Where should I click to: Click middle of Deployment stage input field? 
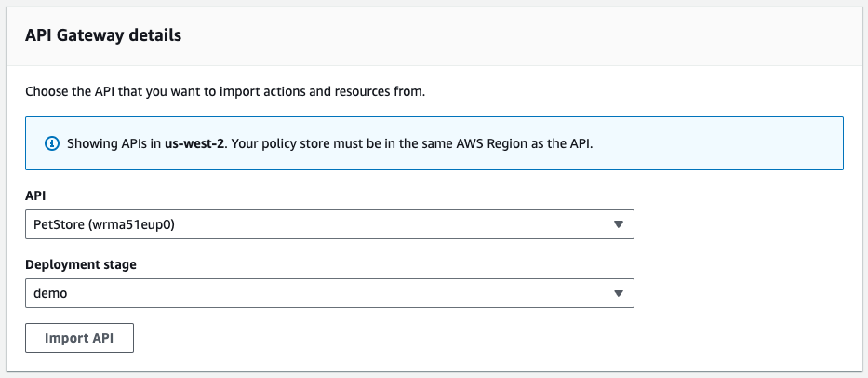tap(329, 293)
